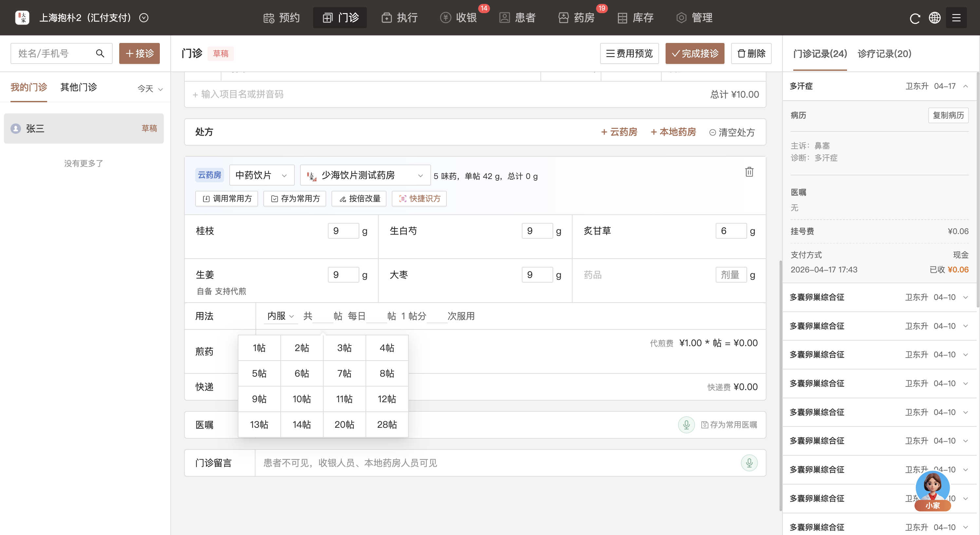
Task: Click the 快捷识方 button
Action: click(419, 198)
